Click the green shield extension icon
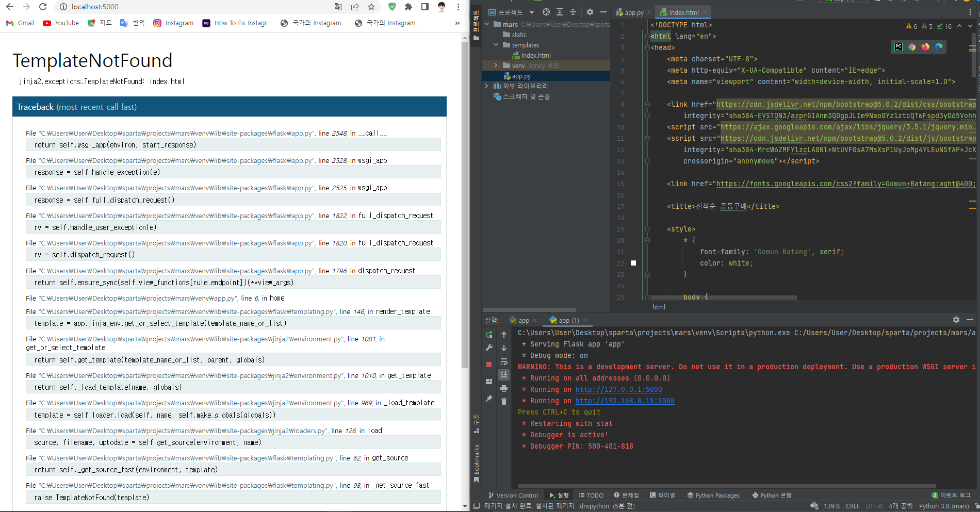 coord(393,7)
